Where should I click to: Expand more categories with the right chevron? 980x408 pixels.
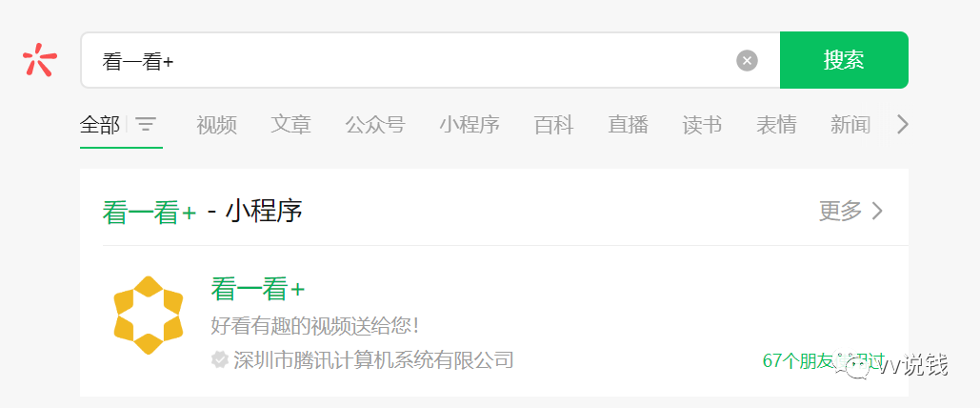(903, 125)
